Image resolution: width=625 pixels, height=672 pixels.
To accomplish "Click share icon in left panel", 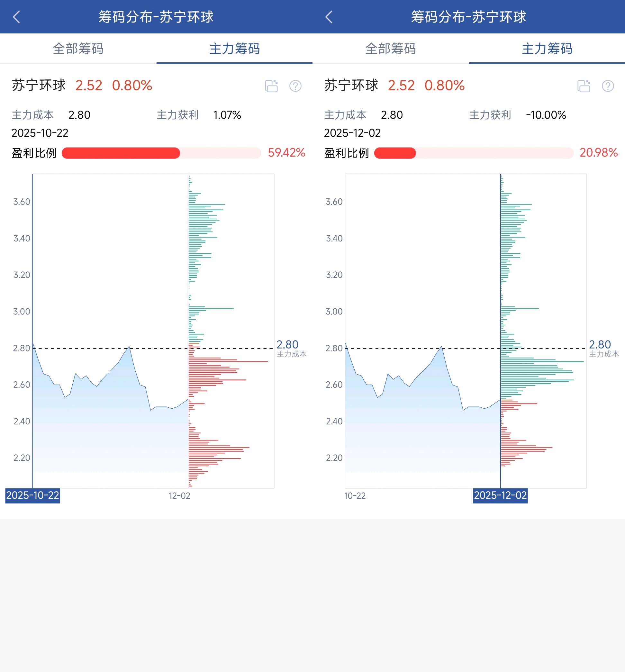I will [x=271, y=86].
